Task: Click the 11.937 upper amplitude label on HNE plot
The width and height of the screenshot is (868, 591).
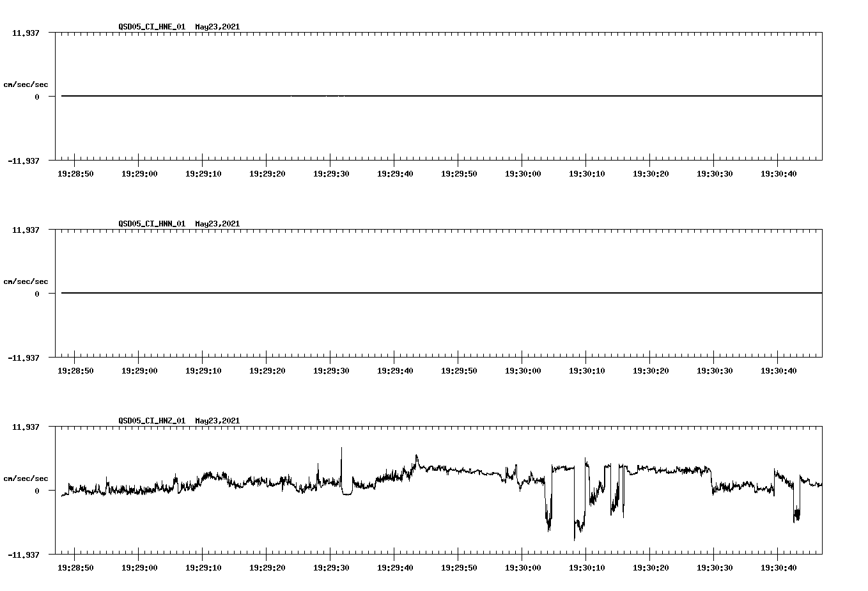Action: 26,33
